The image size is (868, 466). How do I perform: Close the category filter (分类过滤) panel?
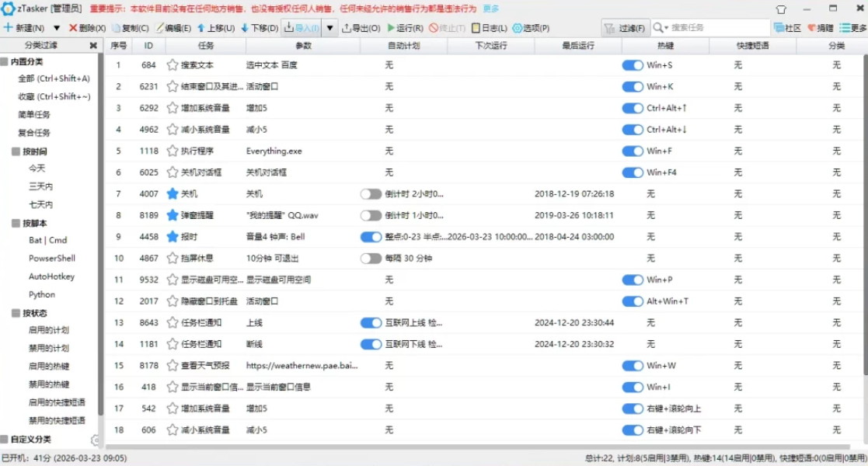coord(93,45)
